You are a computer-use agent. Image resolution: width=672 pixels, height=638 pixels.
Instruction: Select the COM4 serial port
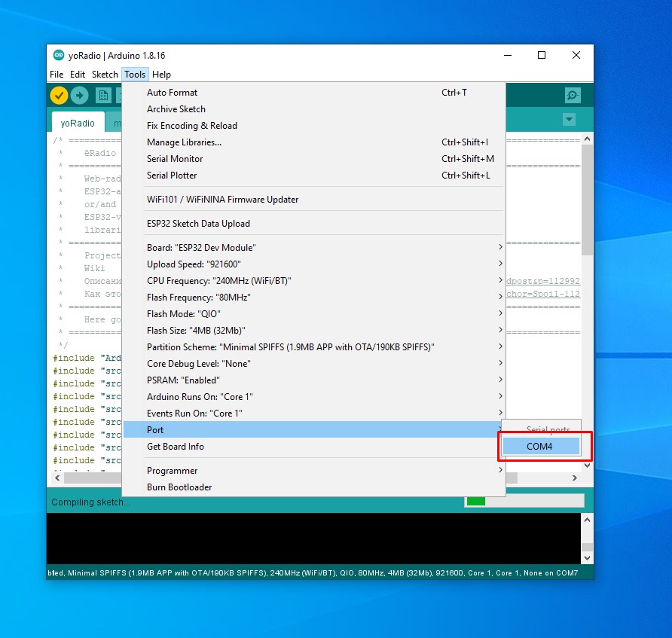[x=540, y=447]
